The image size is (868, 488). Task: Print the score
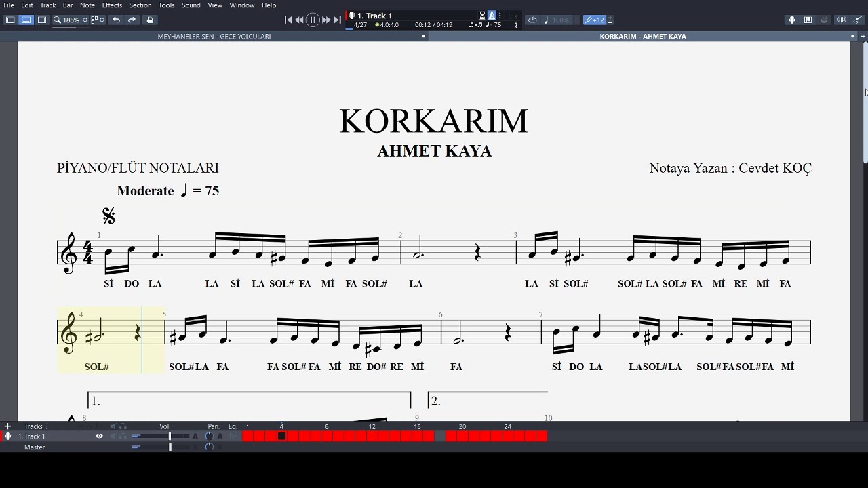tap(150, 20)
